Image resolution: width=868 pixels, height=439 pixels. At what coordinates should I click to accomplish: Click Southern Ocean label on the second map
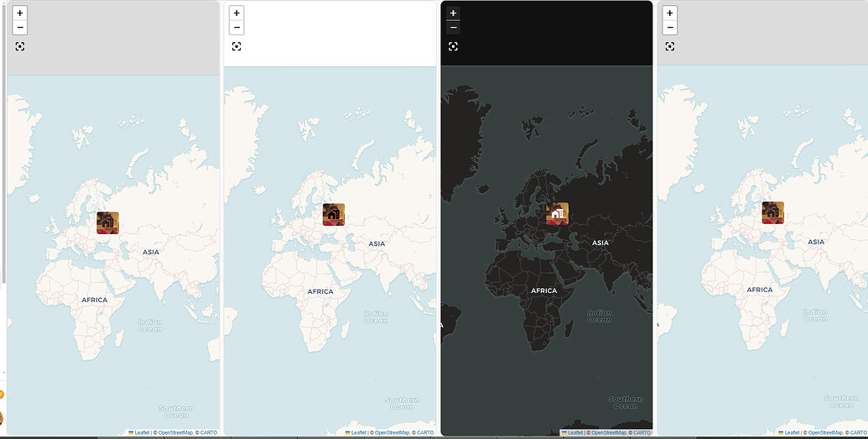coord(403,403)
